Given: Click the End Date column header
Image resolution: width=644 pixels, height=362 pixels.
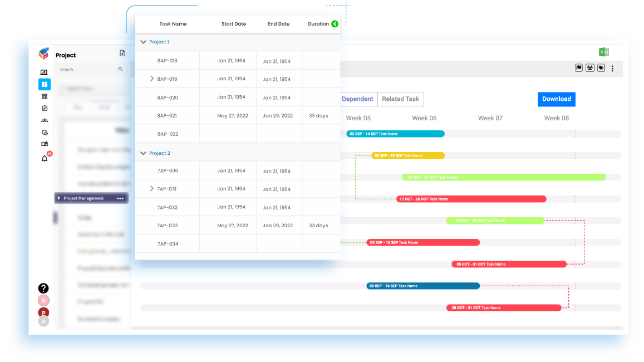Looking at the screenshot, I should pos(278,24).
